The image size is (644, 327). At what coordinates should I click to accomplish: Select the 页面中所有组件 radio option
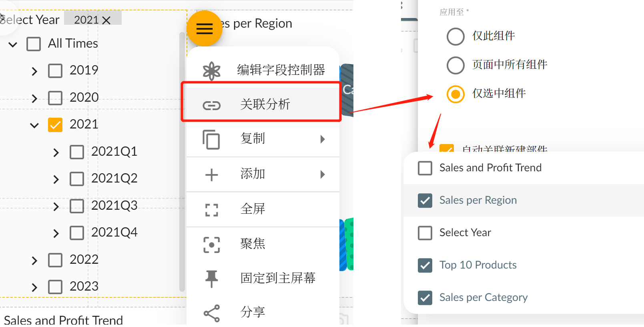(455, 65)
